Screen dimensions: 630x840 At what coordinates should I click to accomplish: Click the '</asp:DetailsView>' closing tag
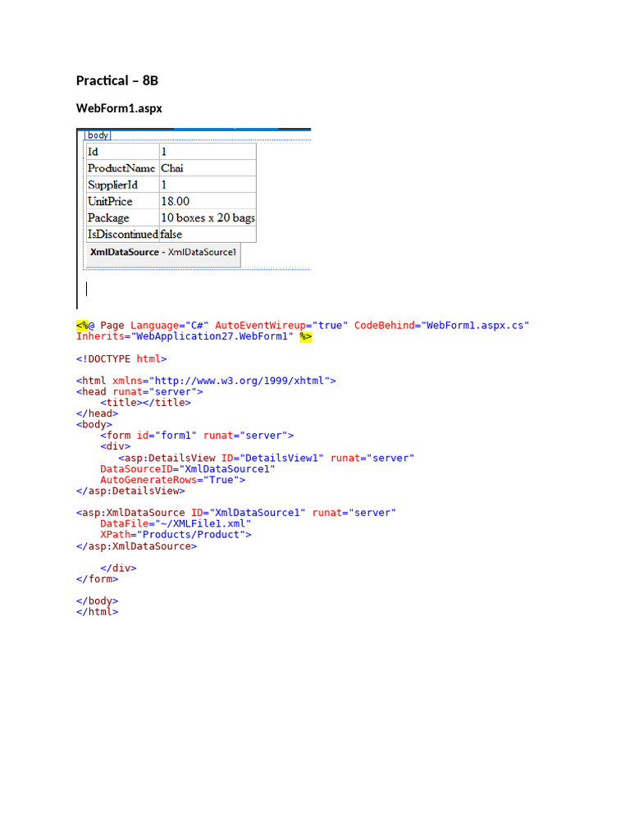coord(130,491)
